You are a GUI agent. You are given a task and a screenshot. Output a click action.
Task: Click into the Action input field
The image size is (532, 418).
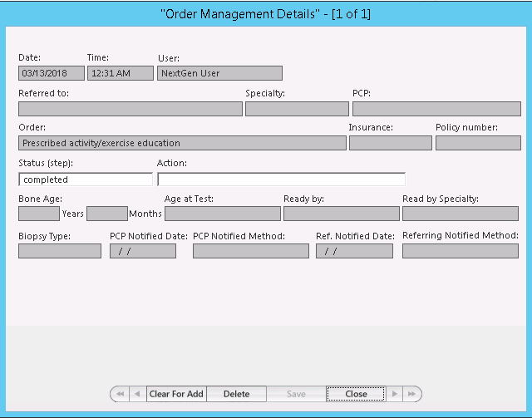click(x=281, y=179)
